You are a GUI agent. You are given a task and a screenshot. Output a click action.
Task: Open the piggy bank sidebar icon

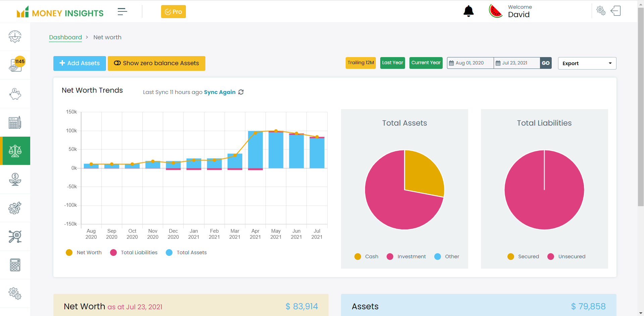(15, 94)
